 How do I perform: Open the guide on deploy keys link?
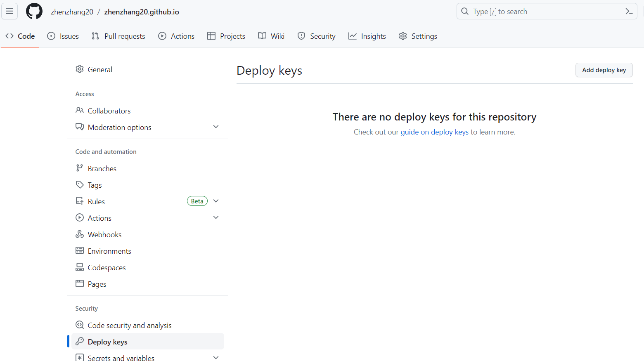coord(434,132)
